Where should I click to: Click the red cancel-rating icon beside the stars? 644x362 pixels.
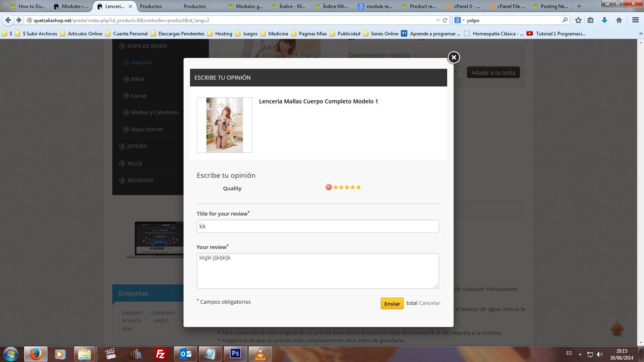328,187
